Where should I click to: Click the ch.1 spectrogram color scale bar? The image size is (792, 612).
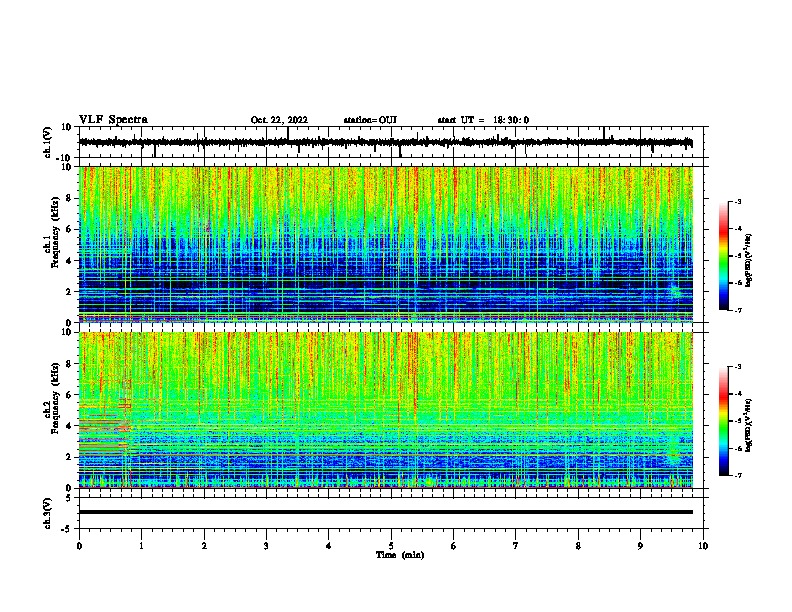coord(724,256)
